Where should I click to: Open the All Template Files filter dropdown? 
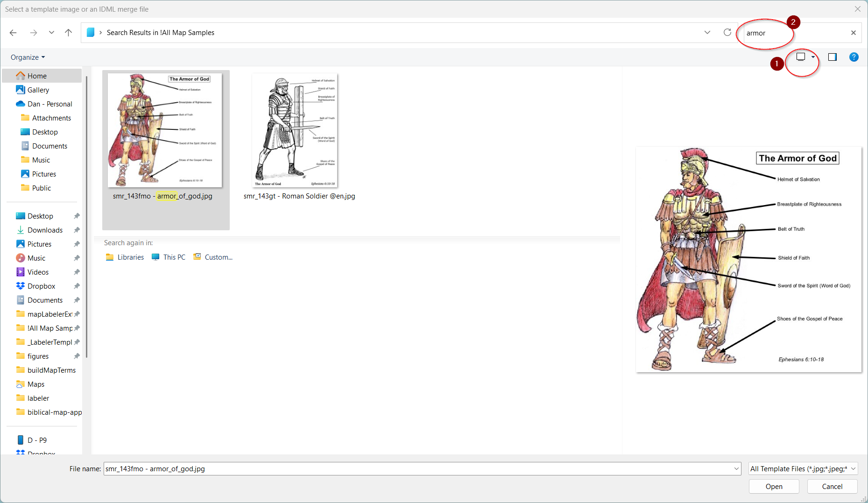[802, 468]
